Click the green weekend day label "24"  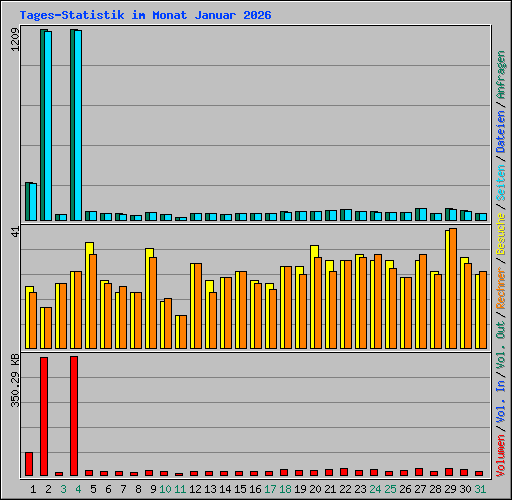pyautogui.click(x=375, y=489)
